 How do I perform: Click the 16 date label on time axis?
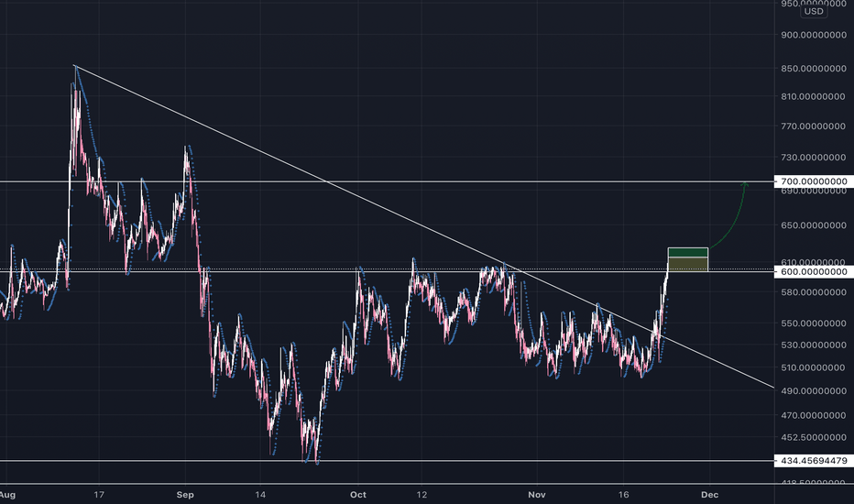coord(623,495)
